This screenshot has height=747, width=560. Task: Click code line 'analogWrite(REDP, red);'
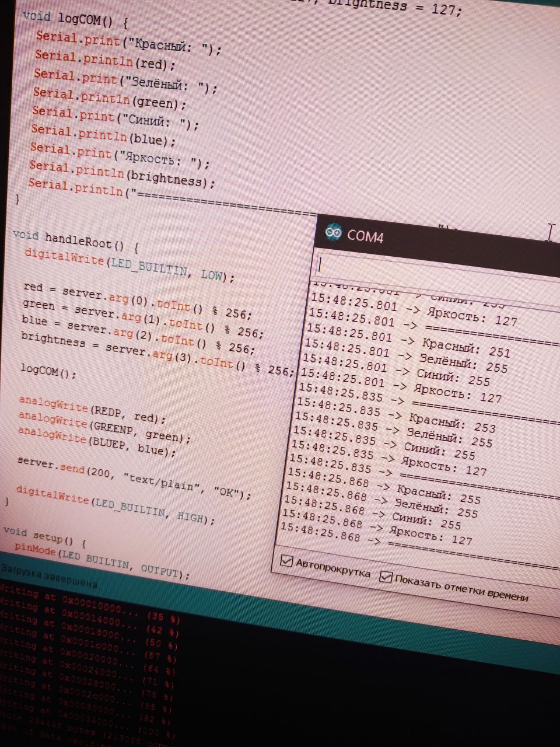click(92, 409)
